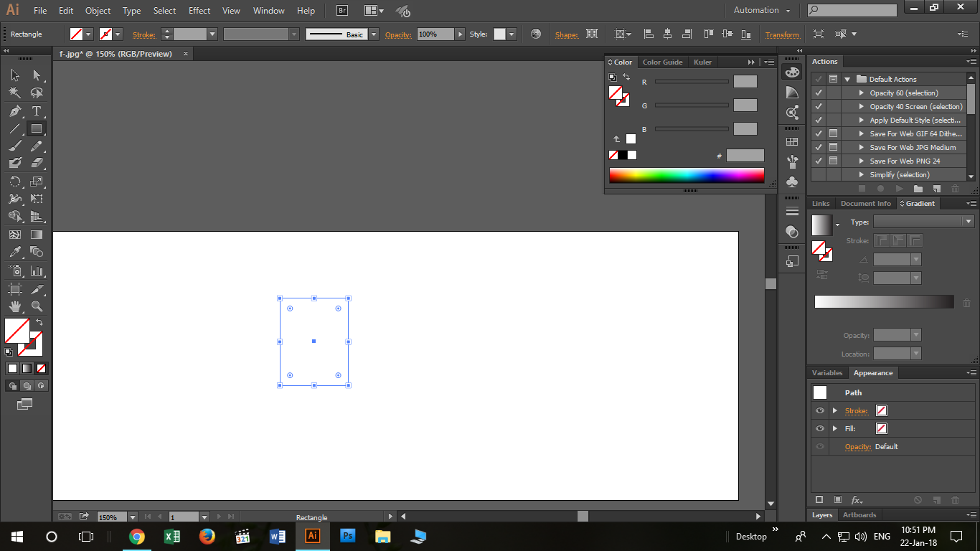This screenshot has height=551, width=980.
Task: Select the Paintbrush tool
Action: pos(15,146)
